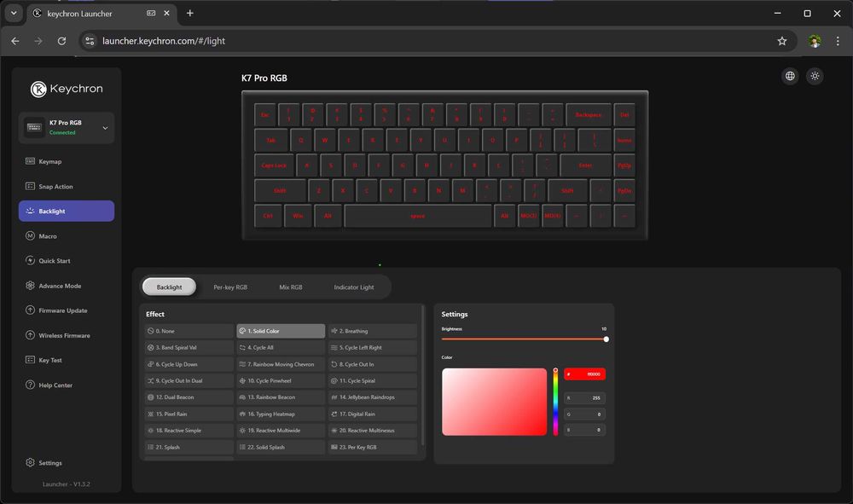Click the hex color code field

coord(585,374)
